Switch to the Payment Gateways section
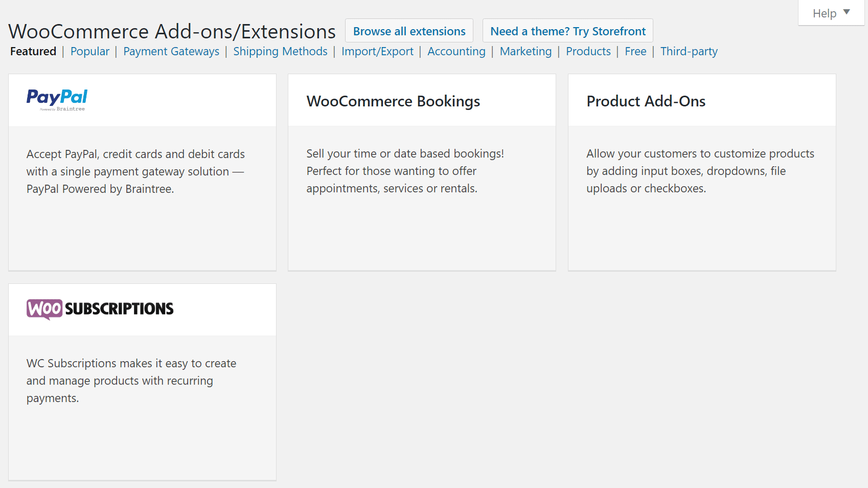The width and height of the screenshot is (868, 488). [171, 52]
